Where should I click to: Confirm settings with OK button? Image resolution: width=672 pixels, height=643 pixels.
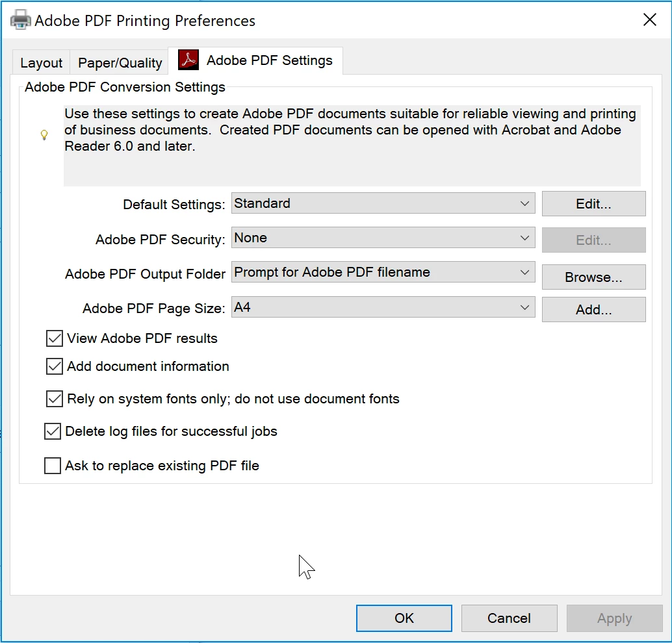pos(404,618)
